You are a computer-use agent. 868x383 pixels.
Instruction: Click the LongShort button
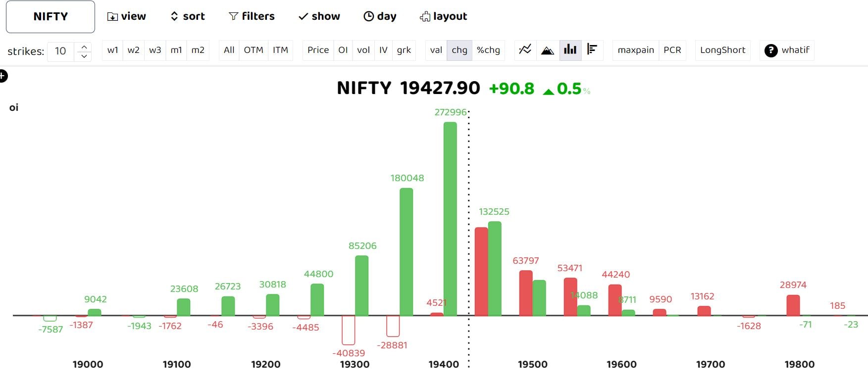pyautogui.click(x=723, y=50)
